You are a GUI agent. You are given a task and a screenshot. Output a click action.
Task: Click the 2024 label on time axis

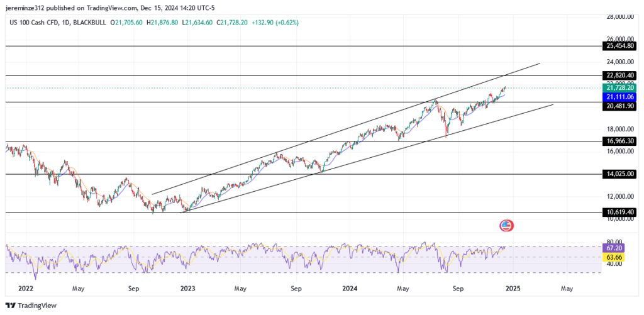[350, 289]
